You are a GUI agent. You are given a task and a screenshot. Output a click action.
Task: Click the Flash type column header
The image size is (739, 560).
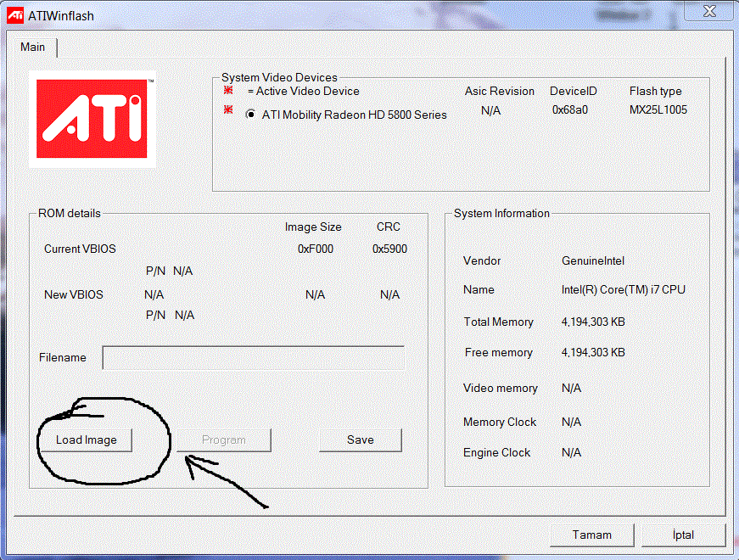click(x=656, y=91)
